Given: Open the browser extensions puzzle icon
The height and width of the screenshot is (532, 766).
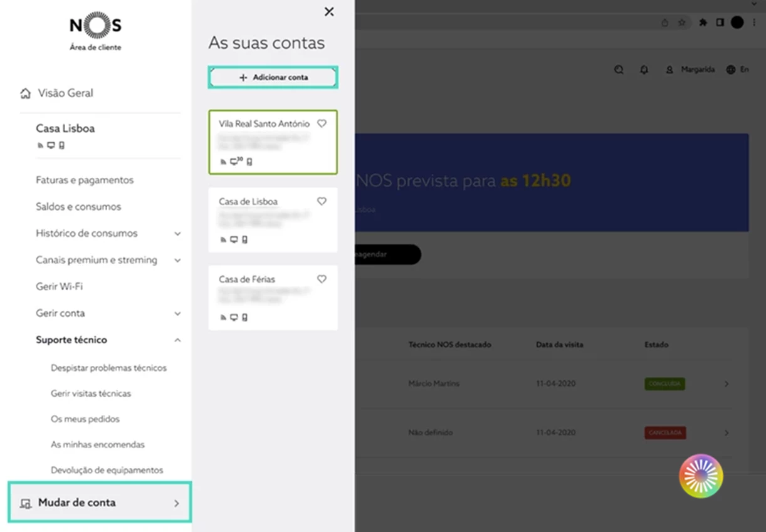Looking at the screenshot, I should [703, 23].
